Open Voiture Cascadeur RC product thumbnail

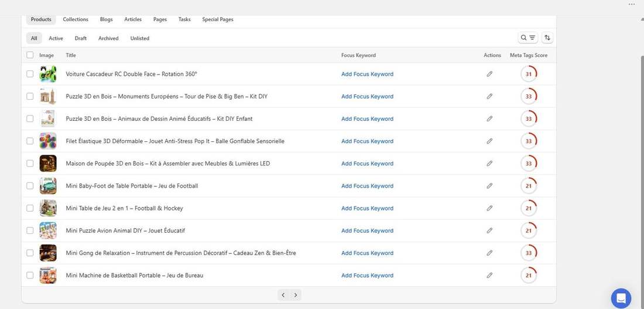coord(48,74)
